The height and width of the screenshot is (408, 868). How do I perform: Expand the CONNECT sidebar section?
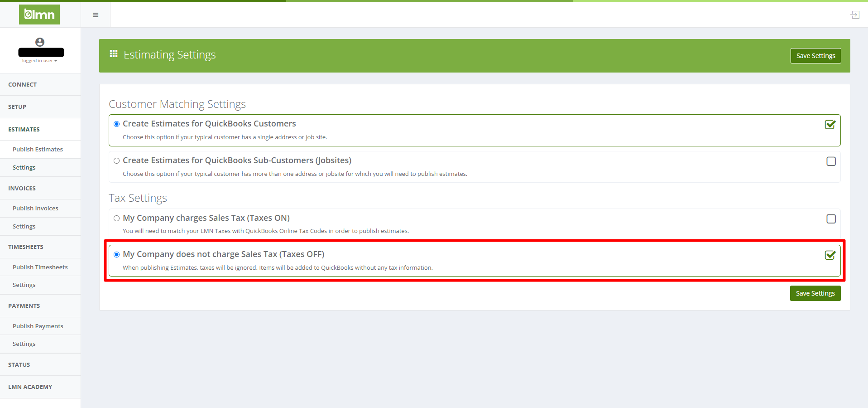pos(23,85)
